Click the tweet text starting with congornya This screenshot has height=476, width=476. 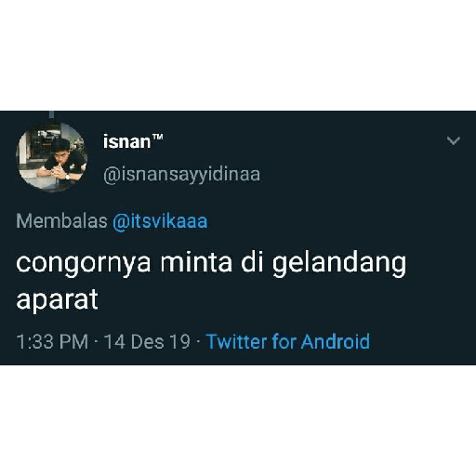click(211, 281)
